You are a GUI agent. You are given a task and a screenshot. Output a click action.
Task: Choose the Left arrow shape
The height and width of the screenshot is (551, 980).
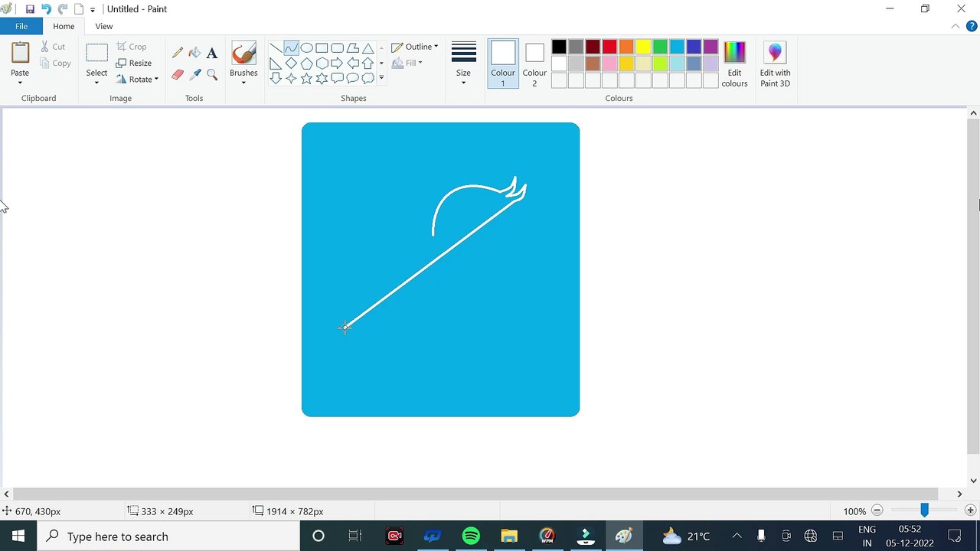(x=352, y=63)
